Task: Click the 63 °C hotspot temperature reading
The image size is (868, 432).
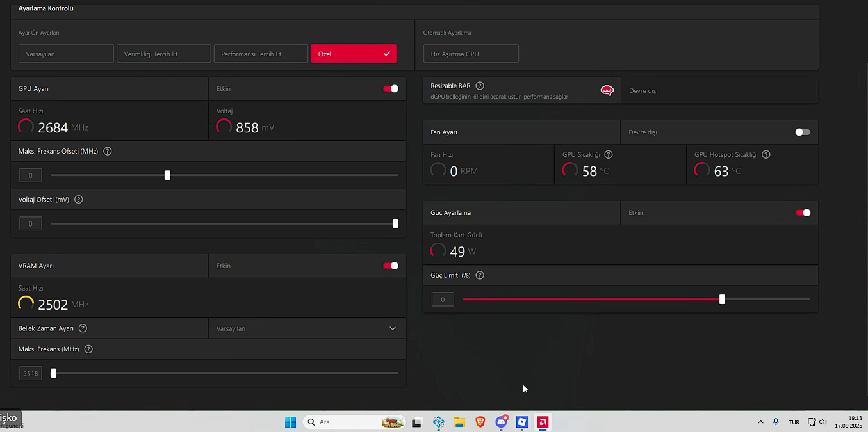Action: point(728,171)
